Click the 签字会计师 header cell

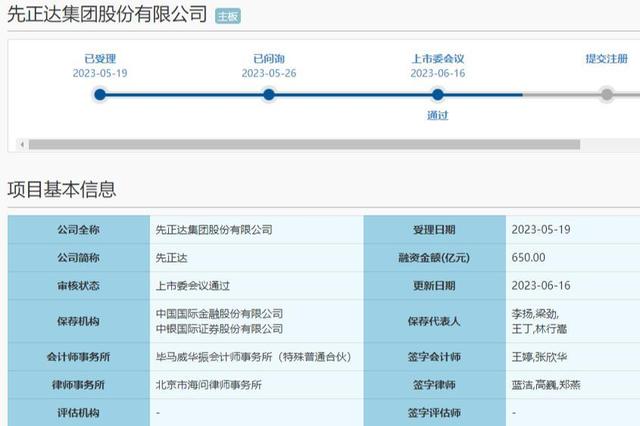[434, 357]
